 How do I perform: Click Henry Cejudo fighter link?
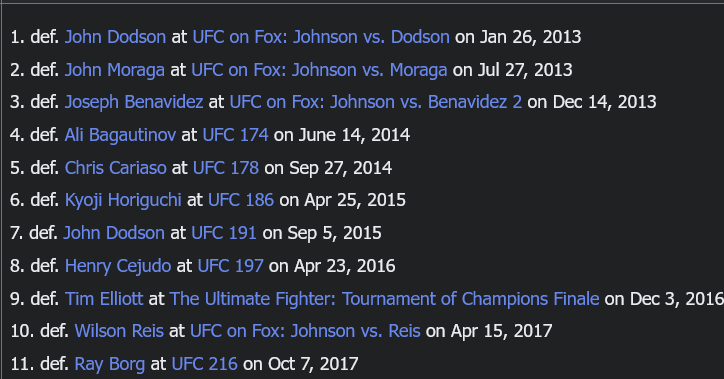pyautogui.click(x=118, y=266)
